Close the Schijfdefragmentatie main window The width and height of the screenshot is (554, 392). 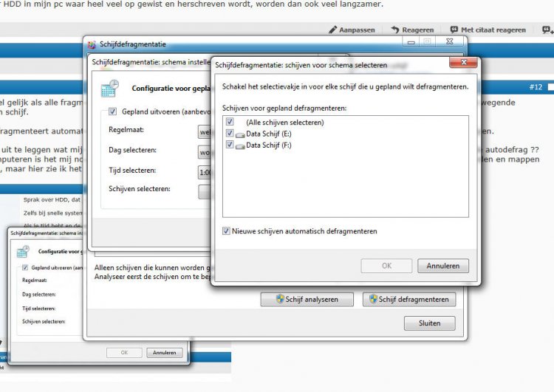click(x=449, y=41)
